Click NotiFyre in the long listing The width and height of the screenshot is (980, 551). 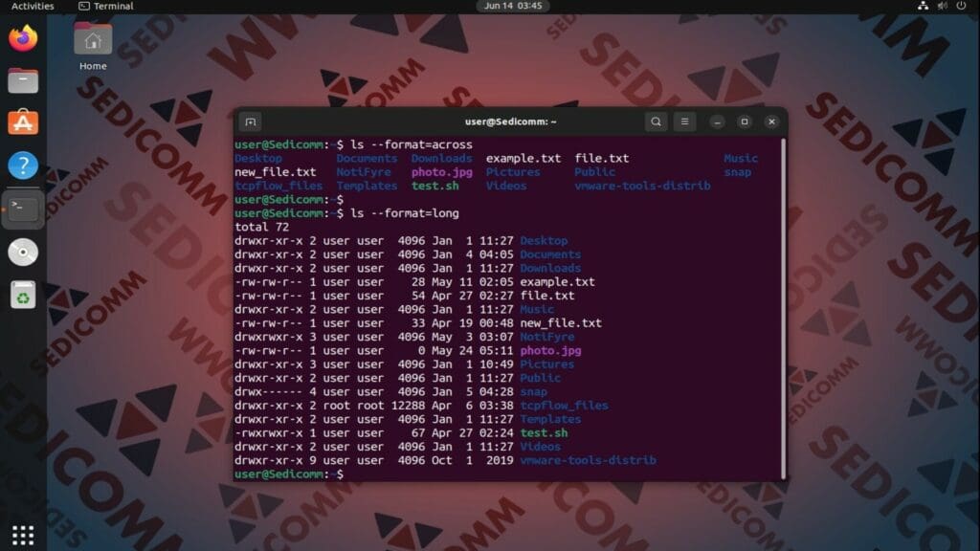click(546, 337)
